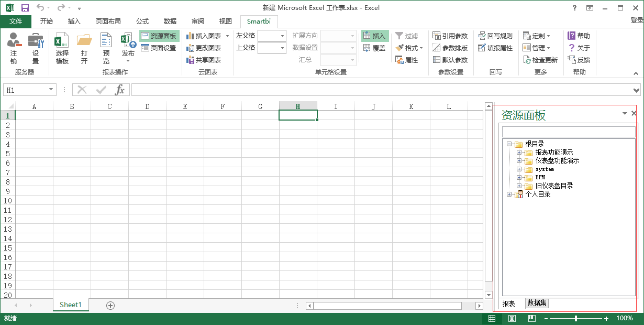Toggle the 覆盖 overwrite mode button
Image resolution: width=644 pixels, height=325 pixels.
click(374, 48)
